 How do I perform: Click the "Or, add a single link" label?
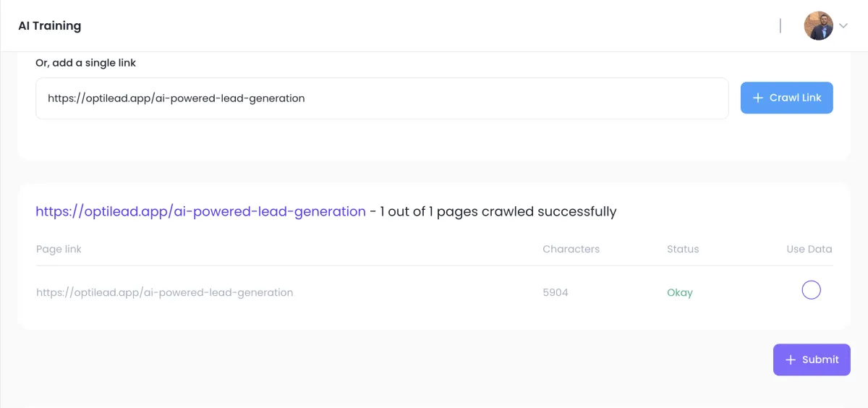click(85, 63)
